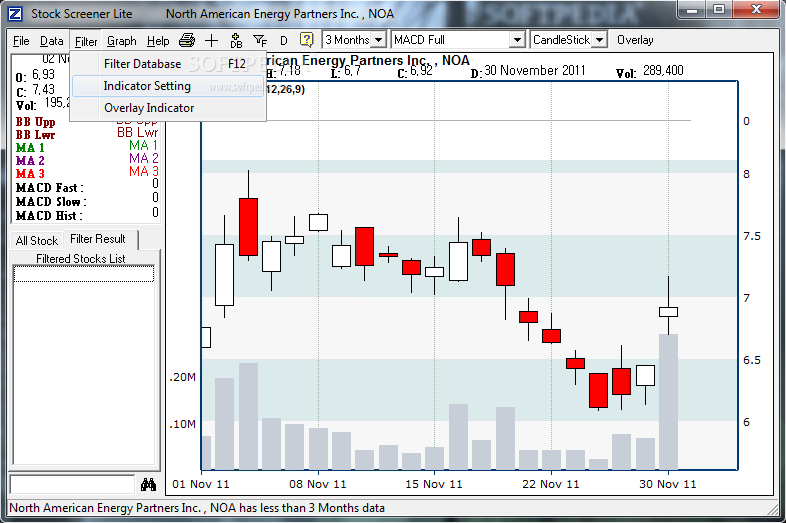Expand the 3 Months period dropdown
This screenshot has width=786, height=523.
[x=379, y=40]
